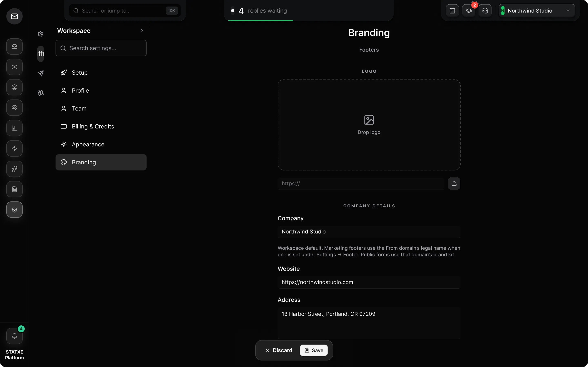Open the calendar icon in top bar

click(x=452, y=11)
